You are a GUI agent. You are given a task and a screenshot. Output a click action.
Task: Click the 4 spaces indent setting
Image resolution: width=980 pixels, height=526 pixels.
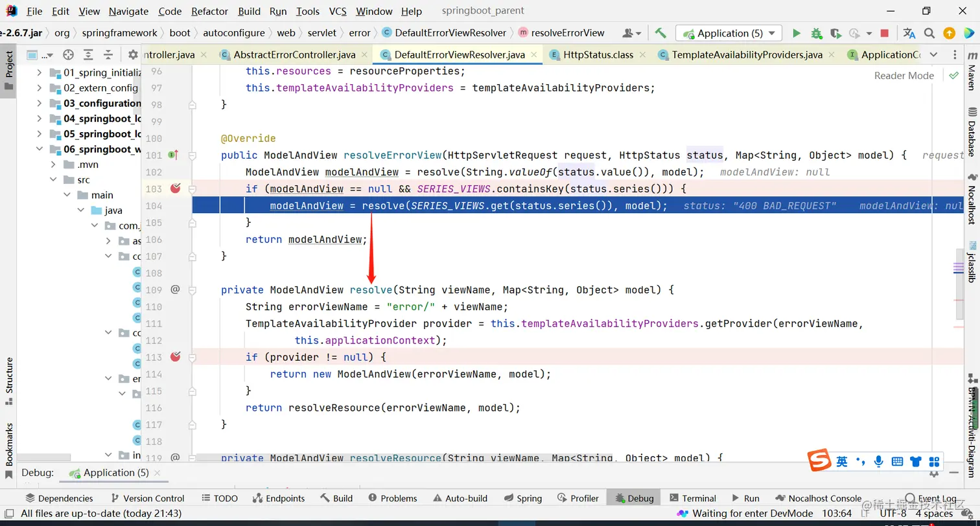coord(934,514)
